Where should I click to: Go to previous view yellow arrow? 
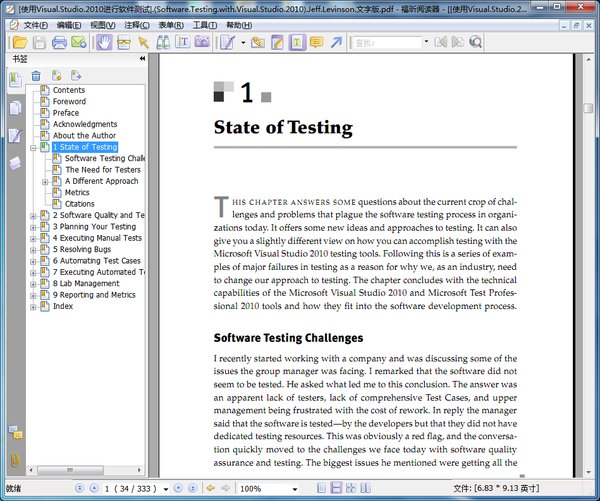pos(210,488)
